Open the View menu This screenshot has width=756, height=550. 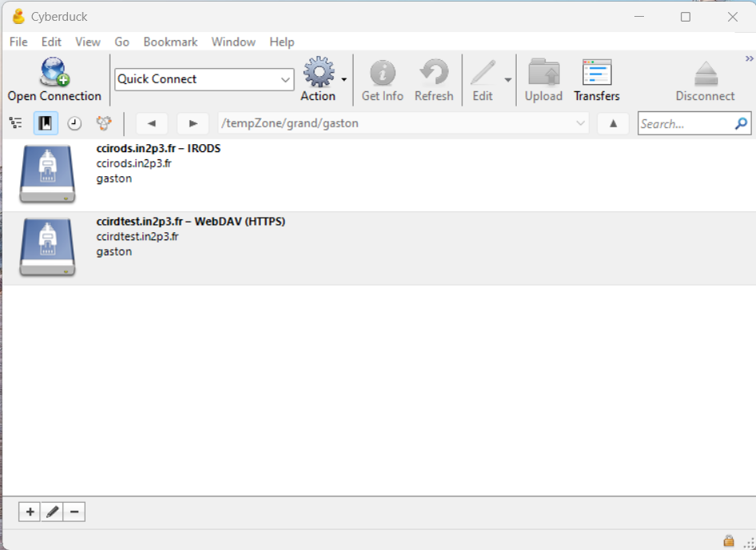click(x=88, y=42)
